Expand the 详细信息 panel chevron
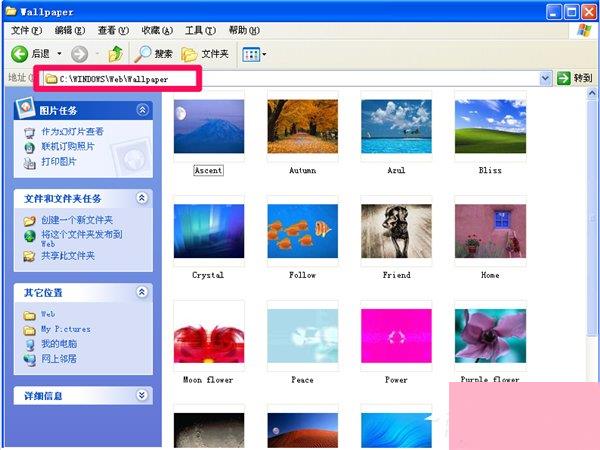Image resolution: width=600 pixels, height=450 pixels. tap(142, 395)
